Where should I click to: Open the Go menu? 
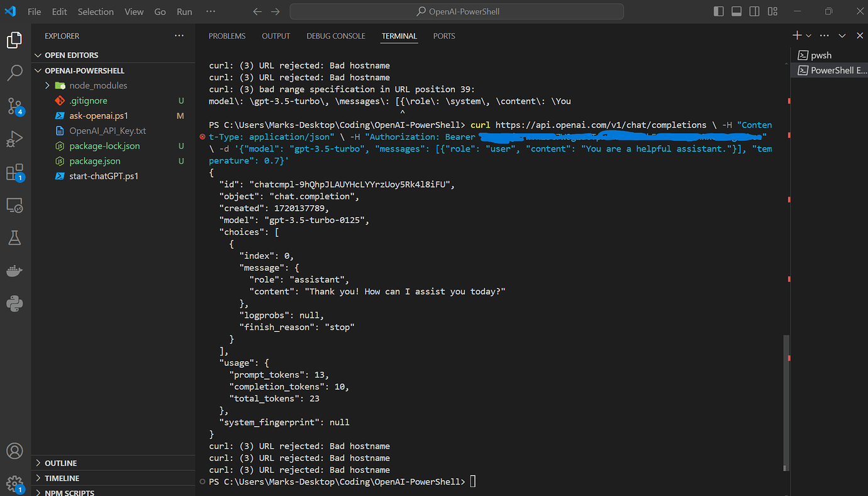click(160, 11)
